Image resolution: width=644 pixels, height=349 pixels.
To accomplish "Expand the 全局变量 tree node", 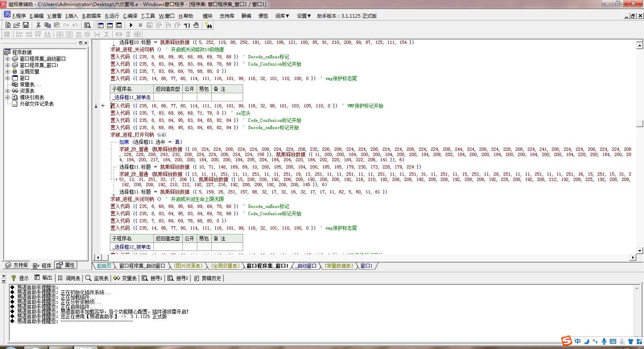I will [x=7, y=72].
